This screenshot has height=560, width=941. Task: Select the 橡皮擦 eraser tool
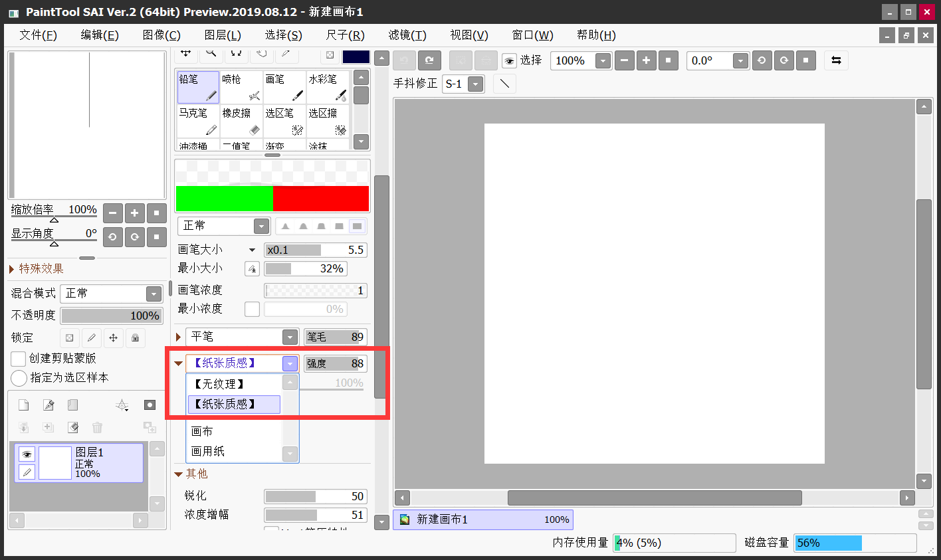[x=241, y=122]
